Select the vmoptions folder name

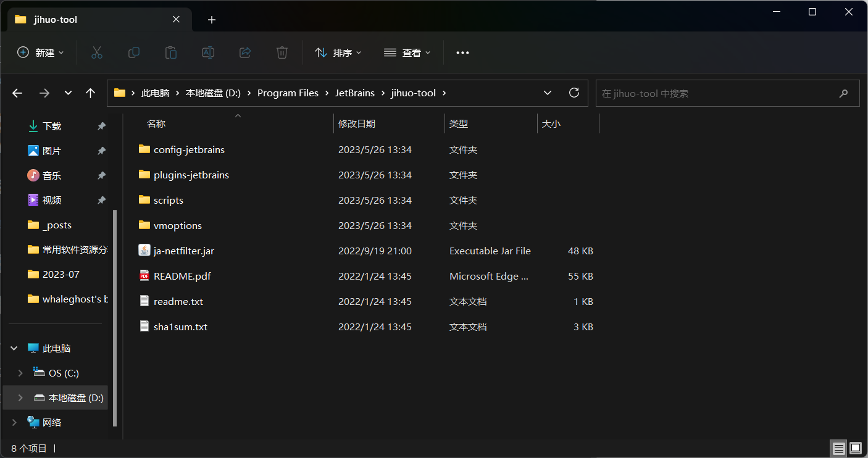pyautogui.click(x=178, y=225)
